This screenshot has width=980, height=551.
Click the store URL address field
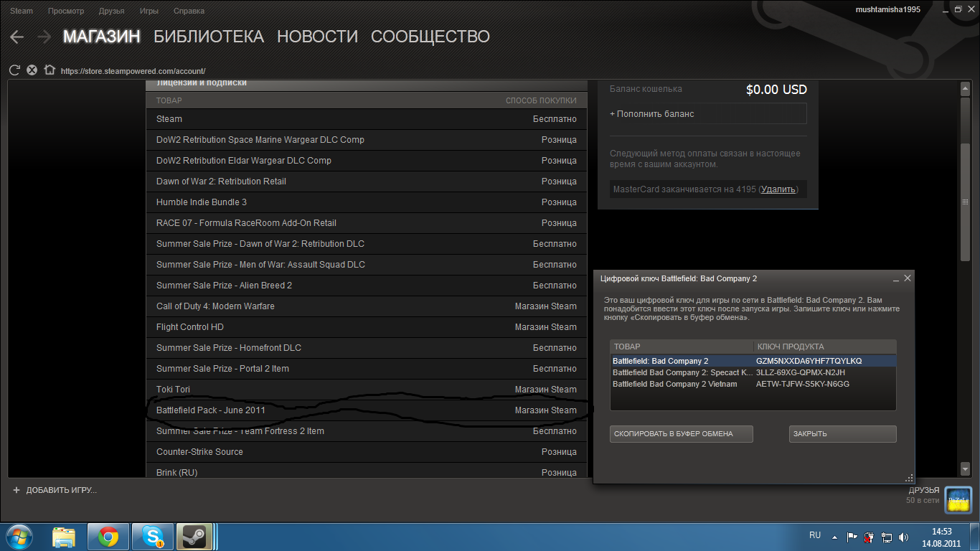133,71
